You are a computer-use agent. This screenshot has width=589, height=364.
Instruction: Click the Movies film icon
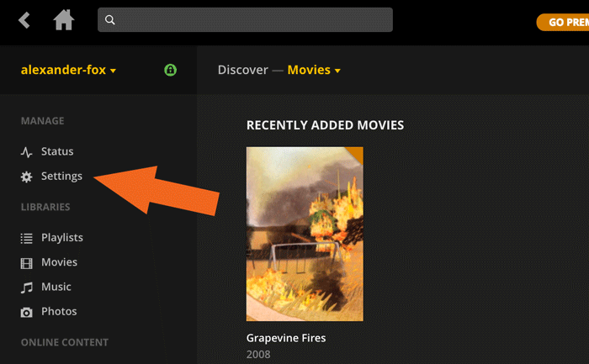tap(26, 263)
